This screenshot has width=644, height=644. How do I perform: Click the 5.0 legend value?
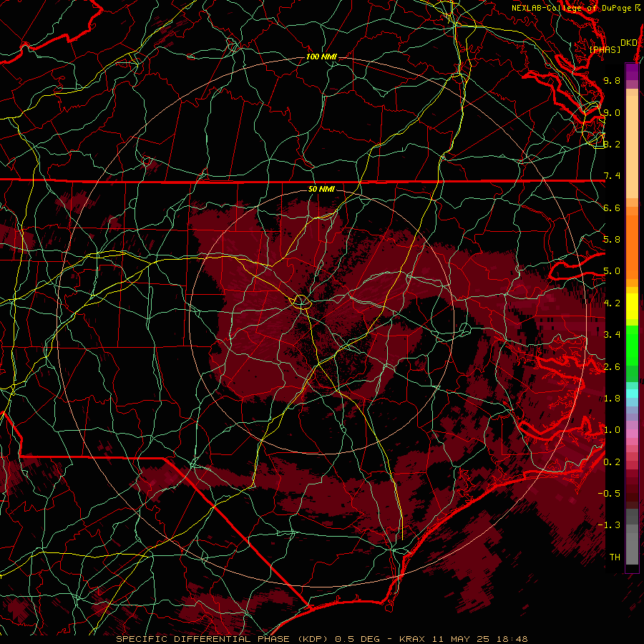612,271
